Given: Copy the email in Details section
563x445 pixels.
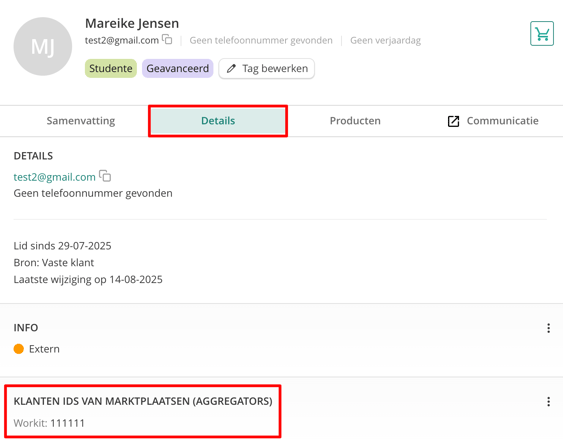Looking at the screenshot, I should pos(105,176).
